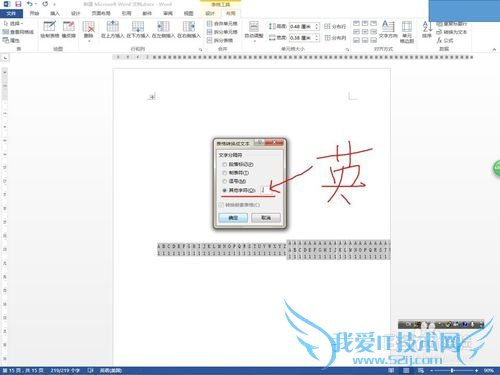Click 文字方向 (Text Direction) icon
Screen dimensions: 500x375
click(x=388, y=29)
